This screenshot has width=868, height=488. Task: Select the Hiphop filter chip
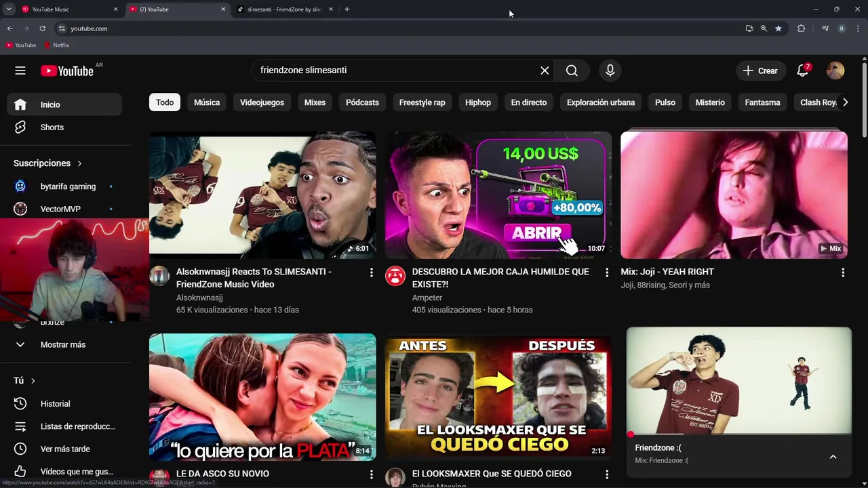coord(478,102)
